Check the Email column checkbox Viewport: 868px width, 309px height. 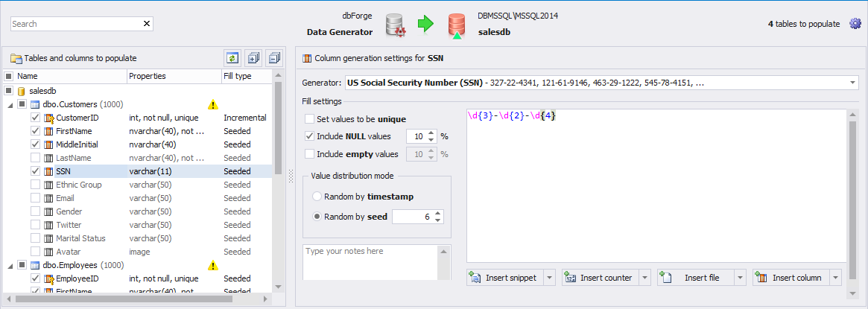[35, 198]
